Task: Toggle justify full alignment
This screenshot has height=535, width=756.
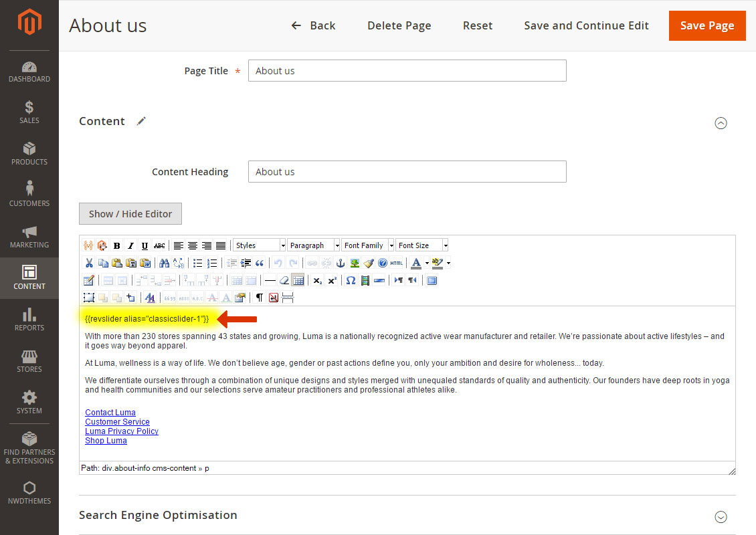Action: pyautogui.click(x=220, y=246)
